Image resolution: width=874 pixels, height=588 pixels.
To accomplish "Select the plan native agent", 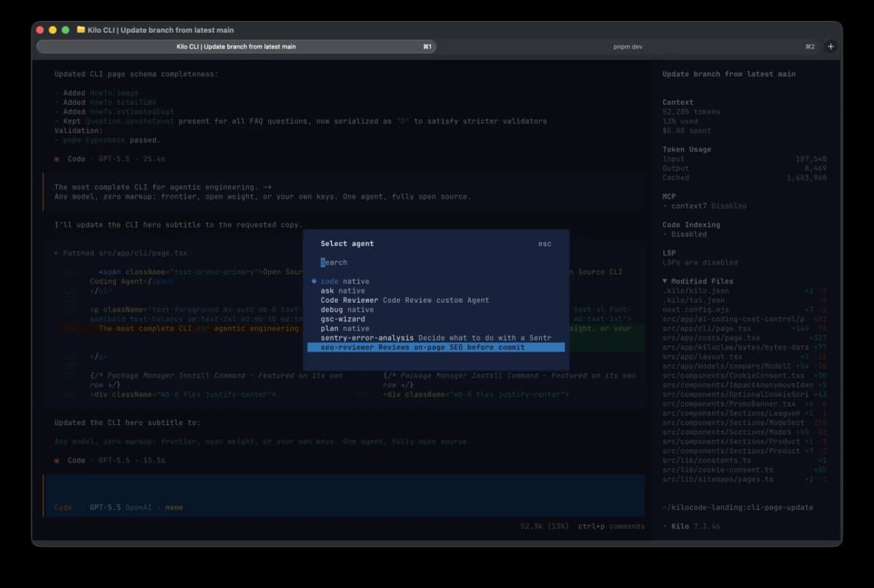I will (436, 328).
